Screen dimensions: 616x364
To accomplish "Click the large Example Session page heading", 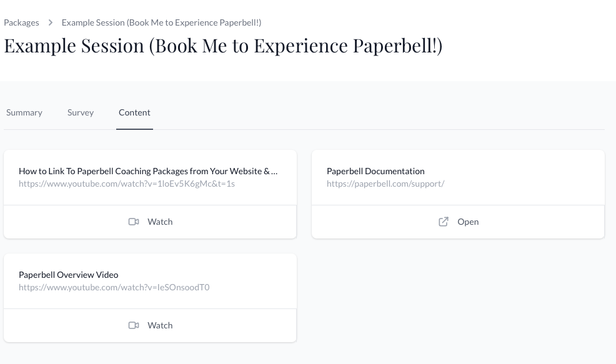I will 223,46.
